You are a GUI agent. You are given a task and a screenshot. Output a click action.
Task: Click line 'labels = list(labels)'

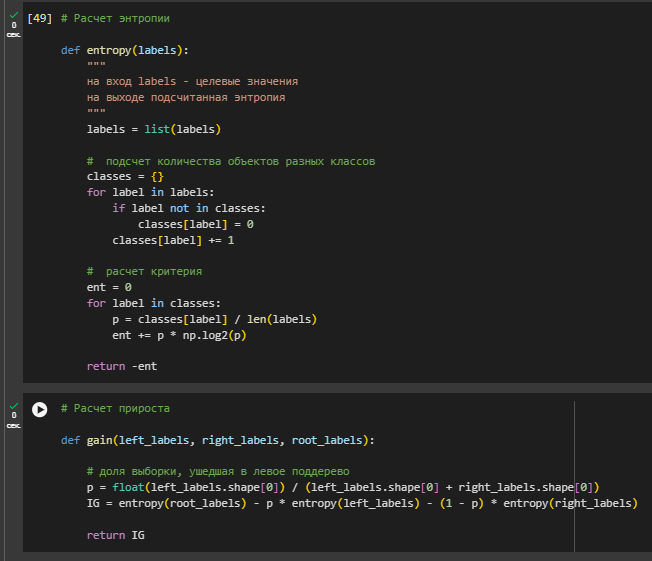[x=154, y=129]
